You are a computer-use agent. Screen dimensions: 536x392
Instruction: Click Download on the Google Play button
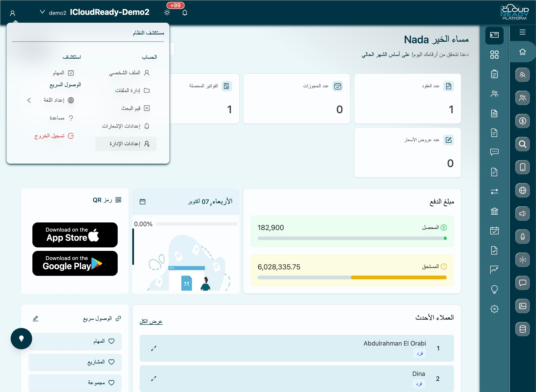coord(75,263)
